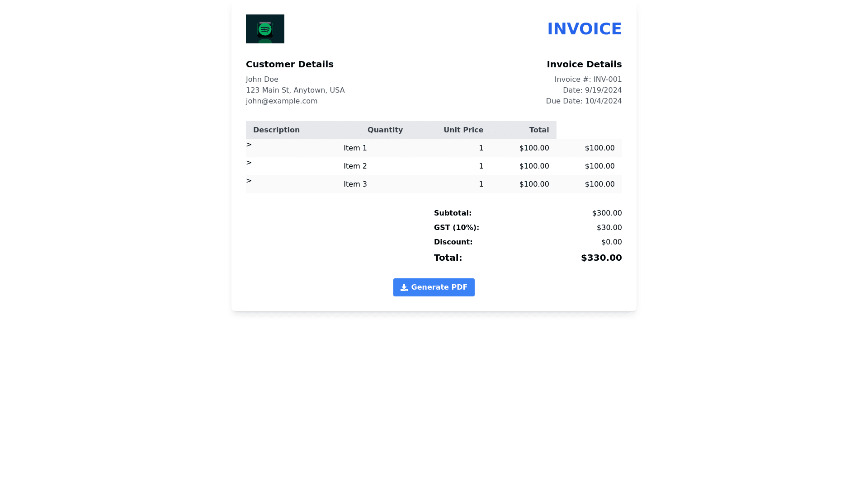Select the Item 2 description cell
The image size is (868, 488).
coord(355,166)
